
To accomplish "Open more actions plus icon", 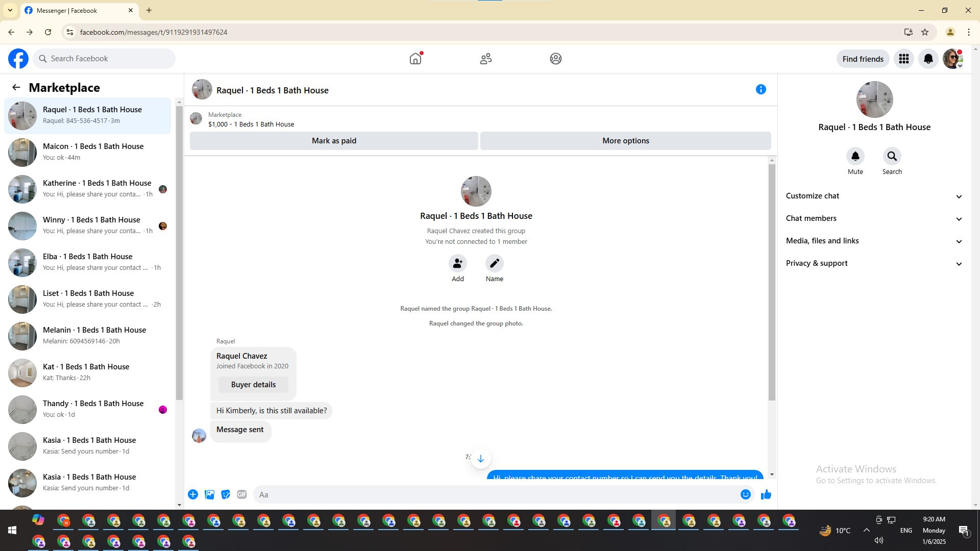I will [x=193, y=494].
